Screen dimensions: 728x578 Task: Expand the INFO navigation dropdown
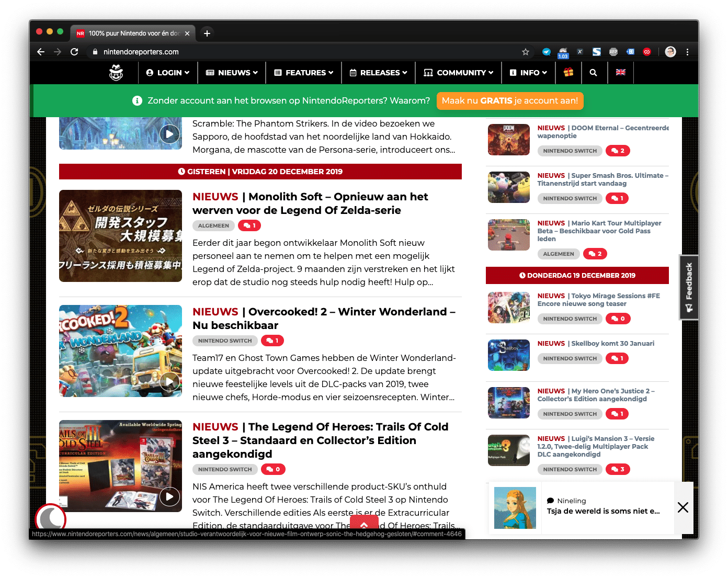click(528, 73)
